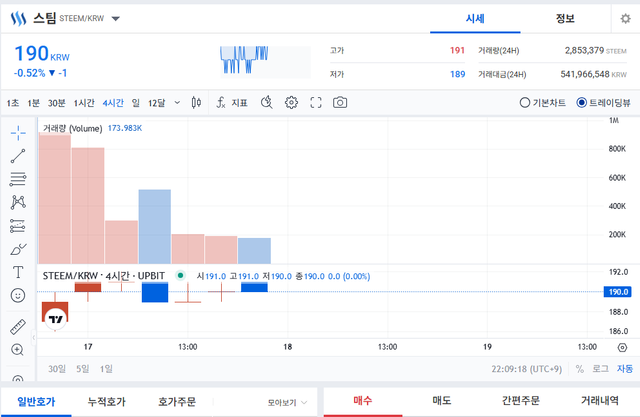Click the replay clock icon

pyautogui.click(x=267, y=102)
